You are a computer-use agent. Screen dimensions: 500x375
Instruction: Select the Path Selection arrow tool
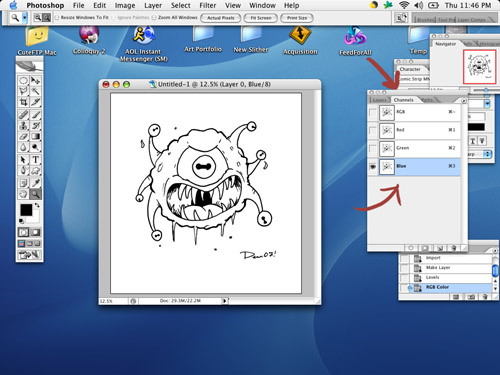pyautogui.click(x=23, y=160)
